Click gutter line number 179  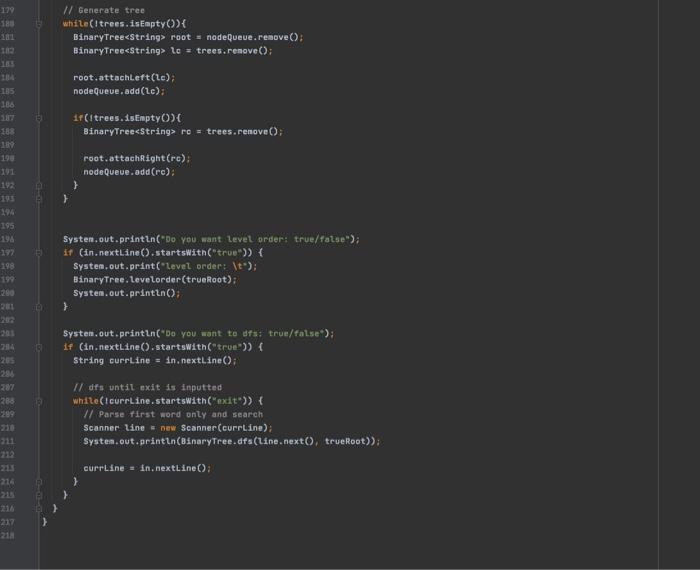coord(7,10)
